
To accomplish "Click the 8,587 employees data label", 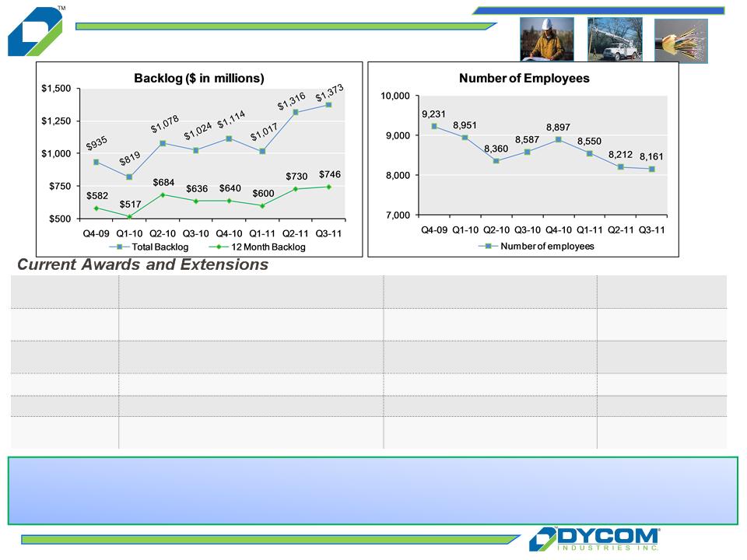I will 527,139.
